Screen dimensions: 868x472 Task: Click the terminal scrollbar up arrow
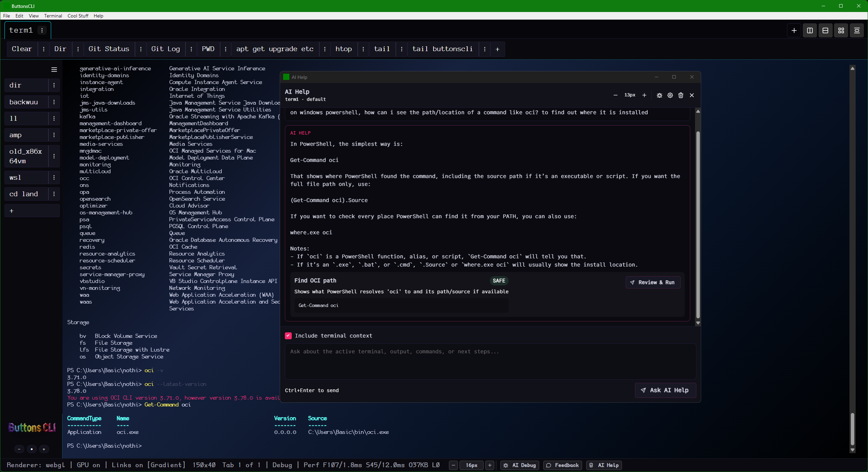(852, 68)
